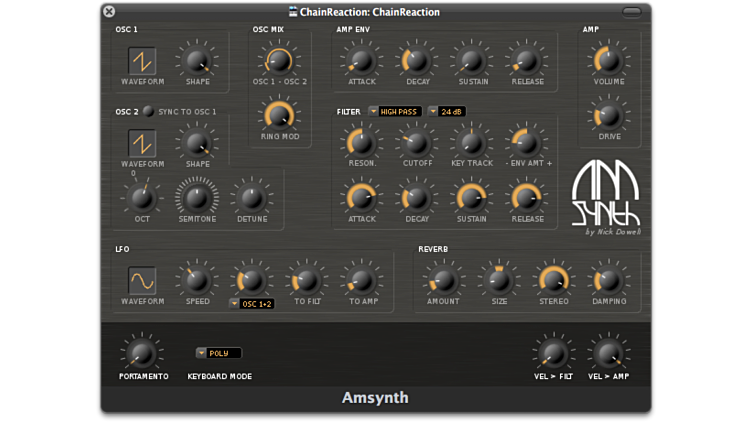Click the Reverb Size knob
The image size is (752, 423).
click(498, 280)
